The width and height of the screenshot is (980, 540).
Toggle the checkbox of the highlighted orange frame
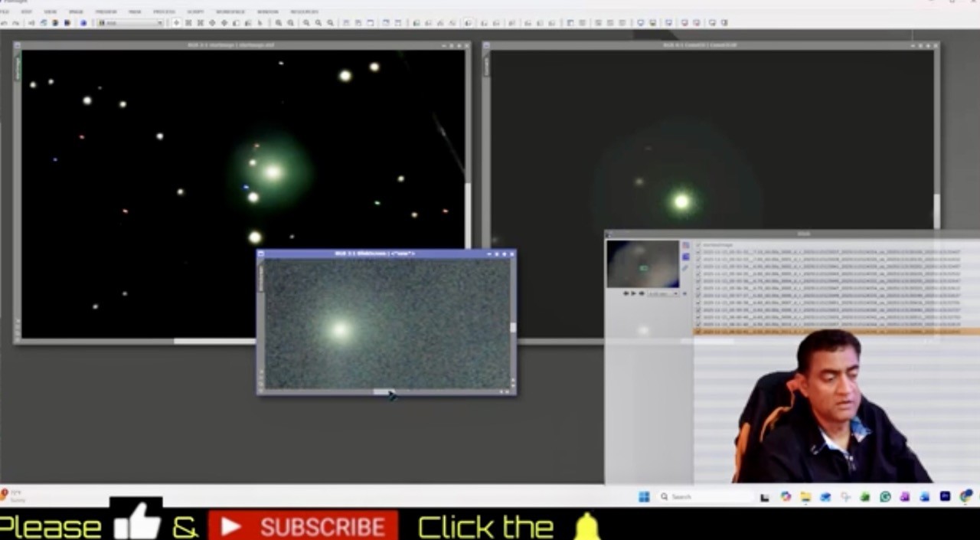click(697, 331)
